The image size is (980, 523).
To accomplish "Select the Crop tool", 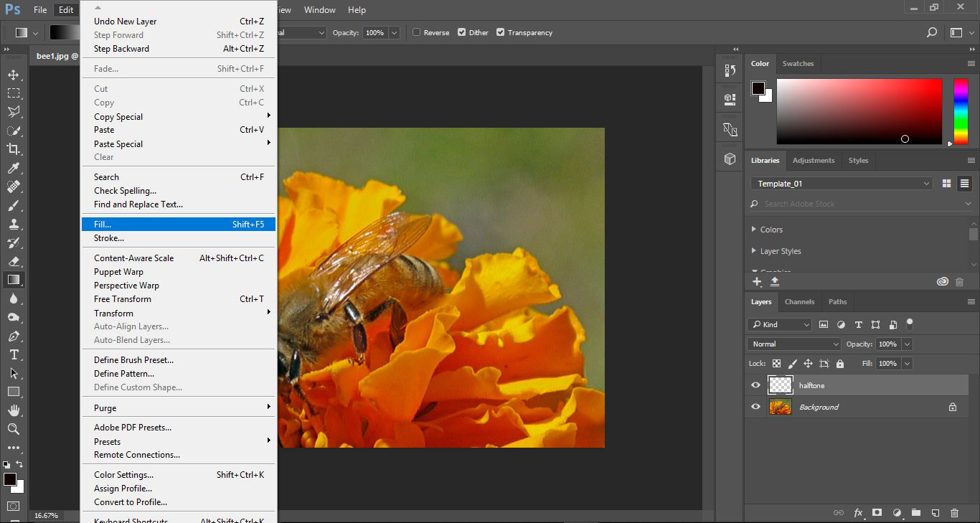I will [14, 149].
